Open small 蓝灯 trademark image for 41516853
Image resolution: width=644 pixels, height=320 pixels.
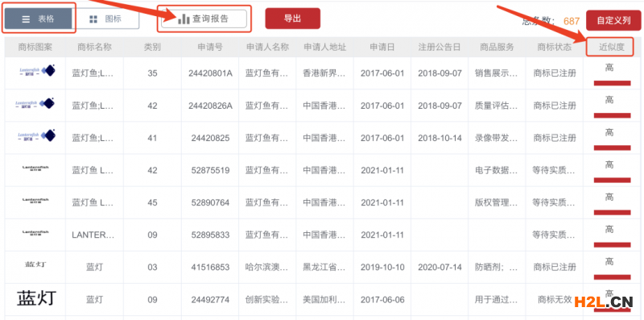pos(35,264)
